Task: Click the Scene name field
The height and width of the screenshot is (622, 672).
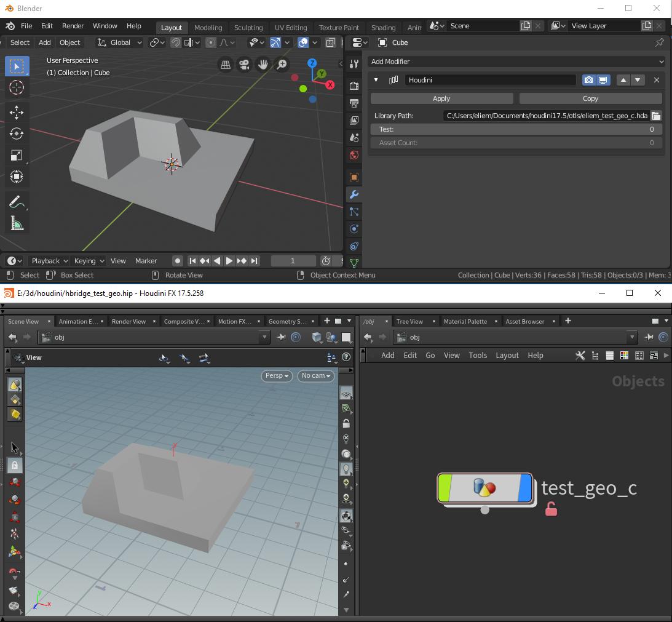Action: point(483,26)
